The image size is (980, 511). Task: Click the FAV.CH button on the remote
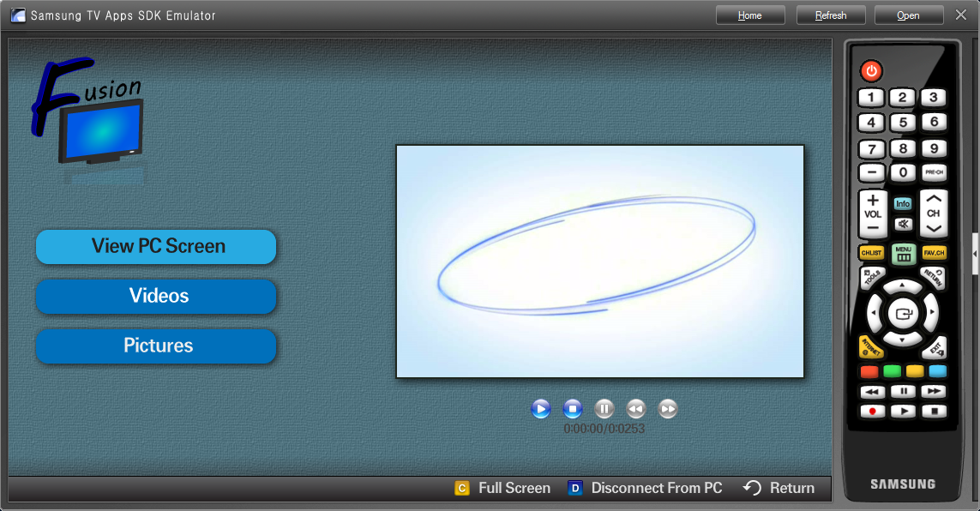point(935,253)
